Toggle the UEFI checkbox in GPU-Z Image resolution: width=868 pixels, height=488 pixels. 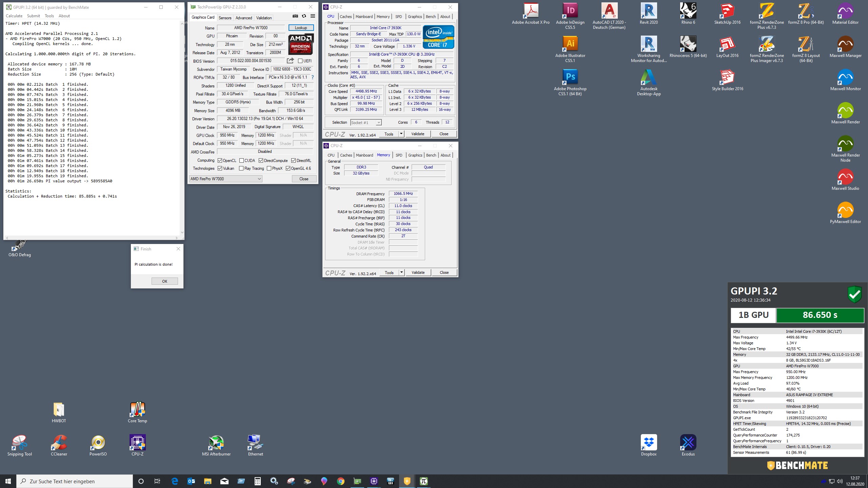tap(300, 61)
